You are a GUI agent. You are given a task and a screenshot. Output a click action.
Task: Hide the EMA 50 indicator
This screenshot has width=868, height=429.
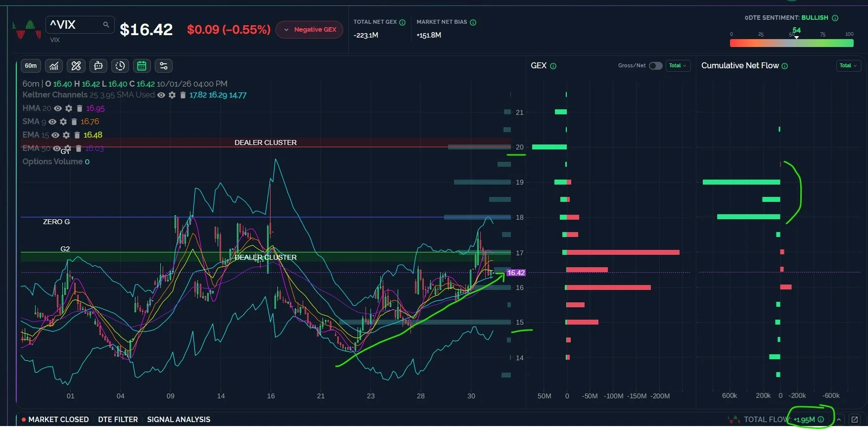coord(57,148)
